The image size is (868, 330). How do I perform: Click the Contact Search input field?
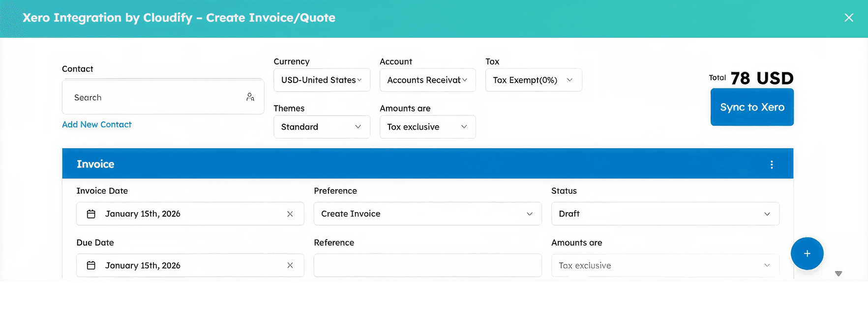coord(163,97)
